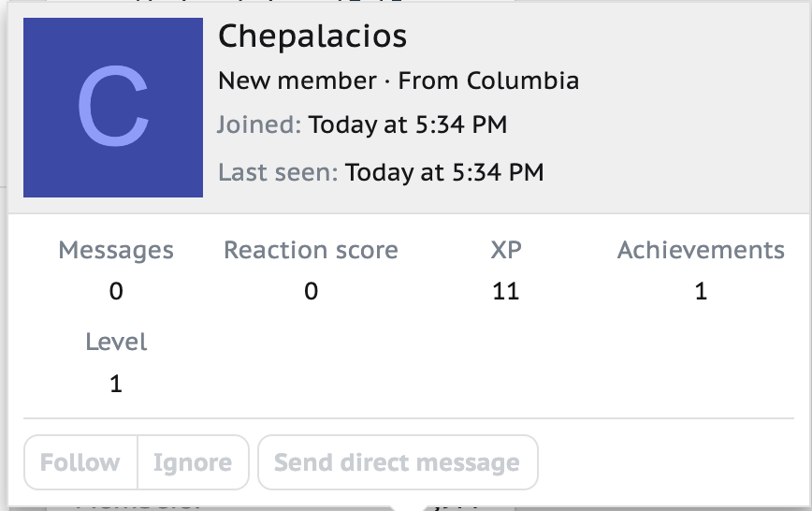Open the XP value 11

click(x=506, y=291)
